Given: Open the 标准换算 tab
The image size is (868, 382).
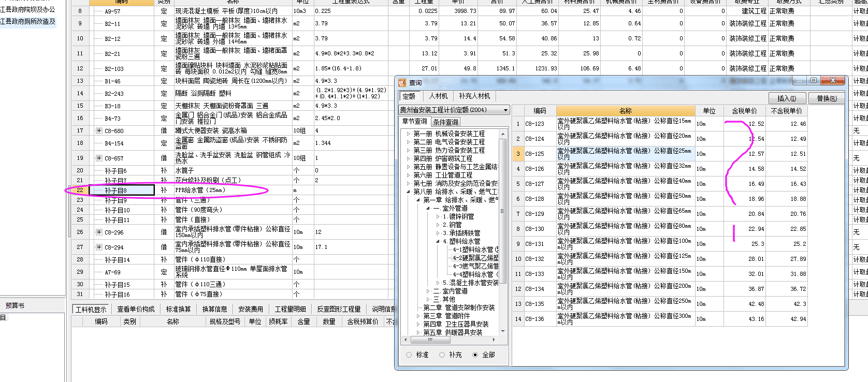Looking at the screenshot, I should [x=178, y=309].
